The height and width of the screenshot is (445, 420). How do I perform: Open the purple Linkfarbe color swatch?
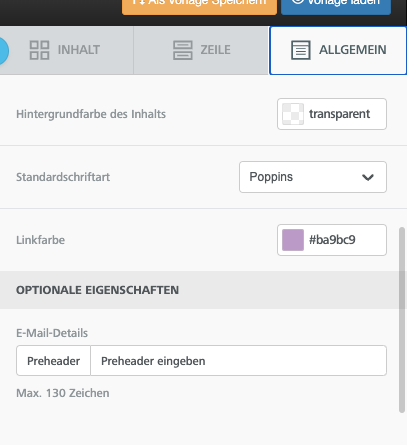(293, 240)
